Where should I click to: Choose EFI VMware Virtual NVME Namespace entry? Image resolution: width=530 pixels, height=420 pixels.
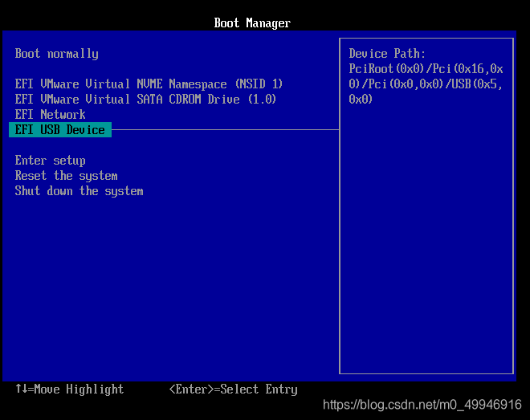pyautogui.click(x=149, y=84)
